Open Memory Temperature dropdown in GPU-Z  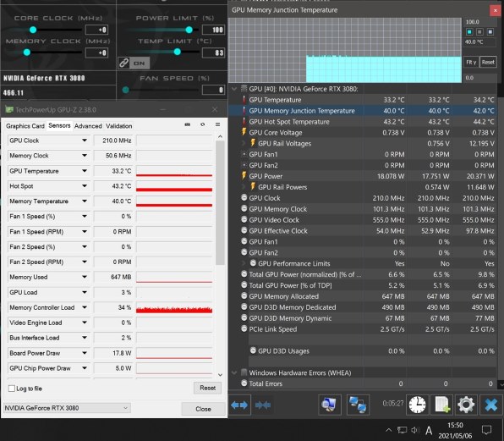[85, 201]
